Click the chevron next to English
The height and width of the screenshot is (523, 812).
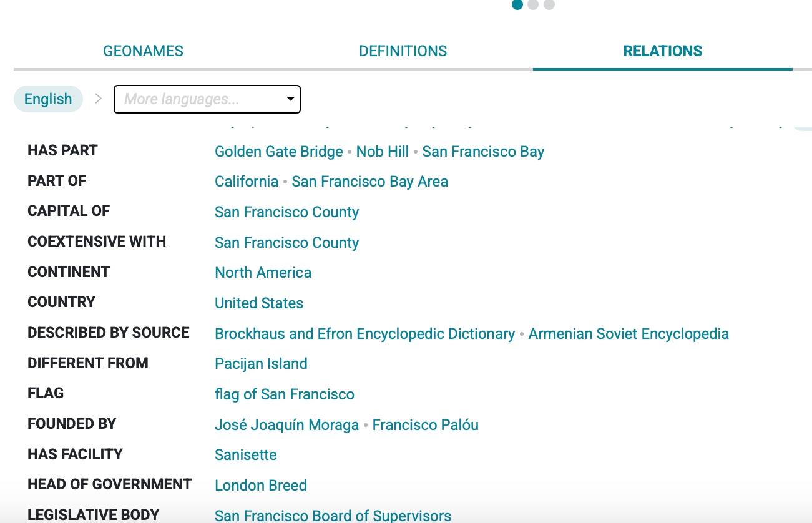(x=98, y=99)
